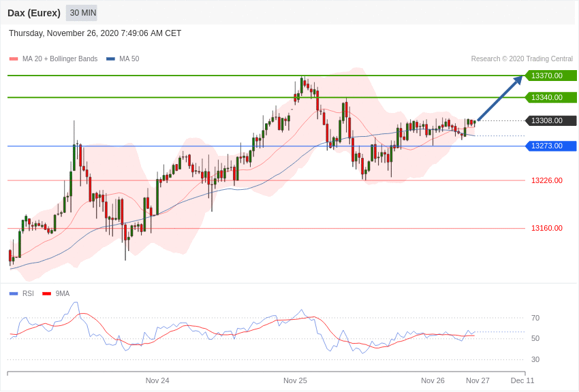This screenshot has width=579, height=392.
Task: Click the MA 50 blue legend swatch
Action: pos(110,59)
